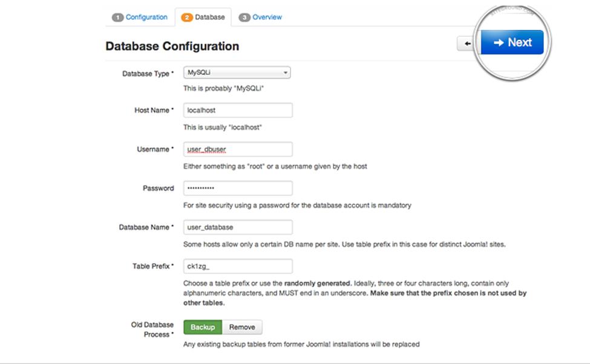
Task: Click the hint text This is probably "MySQLi"
Action: [223, 88]
